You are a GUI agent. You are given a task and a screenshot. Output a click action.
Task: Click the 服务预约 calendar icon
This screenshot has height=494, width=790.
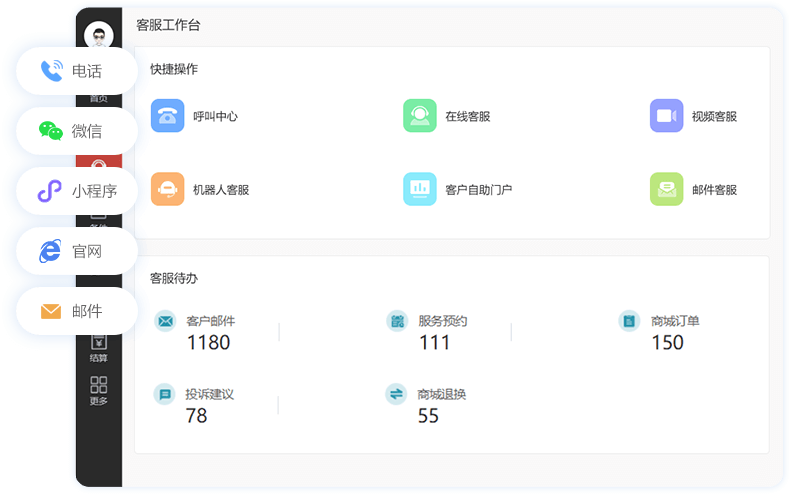pos(398,321)
